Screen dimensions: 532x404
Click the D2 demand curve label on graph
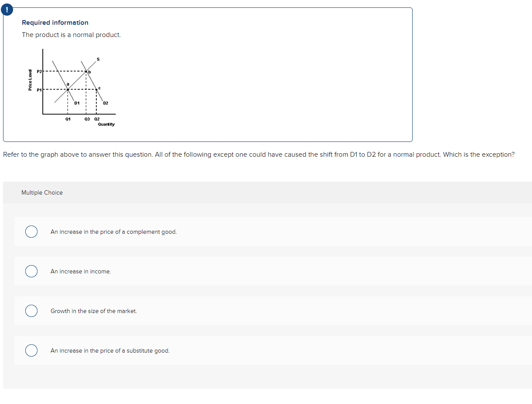click(x=106, y=103)
